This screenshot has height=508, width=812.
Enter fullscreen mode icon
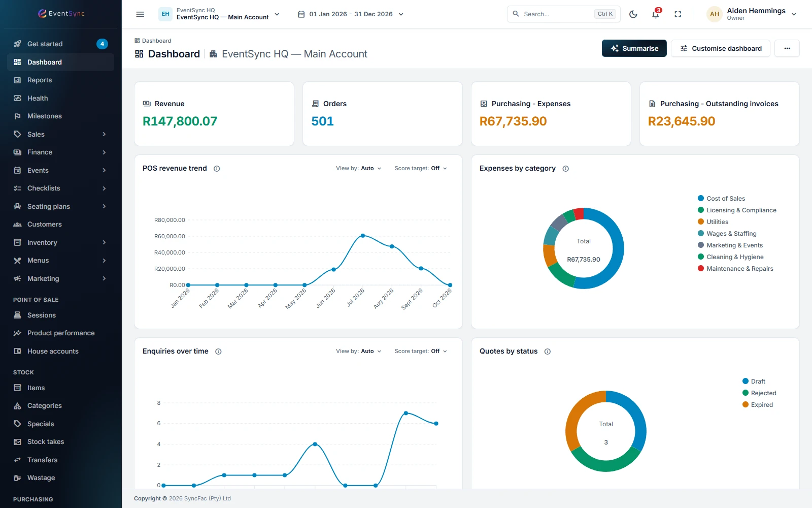coord(678,14)
